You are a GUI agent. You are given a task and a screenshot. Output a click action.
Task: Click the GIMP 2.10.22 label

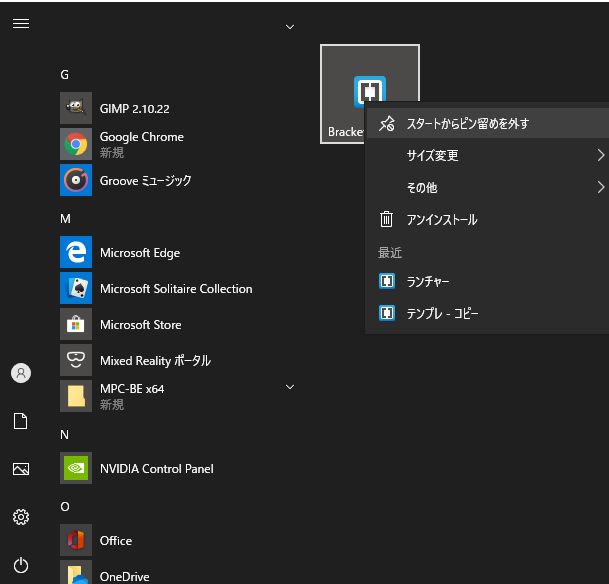134,109
